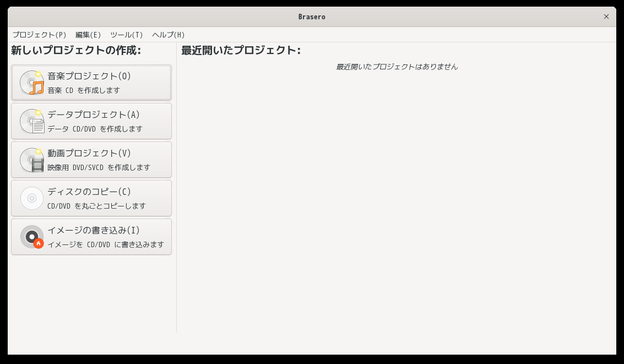Click the blank disc copy icon

[x=32, y=198]
